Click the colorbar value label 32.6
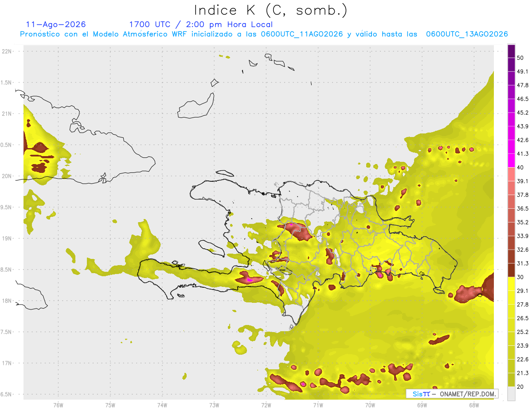 tap(523, 250)
